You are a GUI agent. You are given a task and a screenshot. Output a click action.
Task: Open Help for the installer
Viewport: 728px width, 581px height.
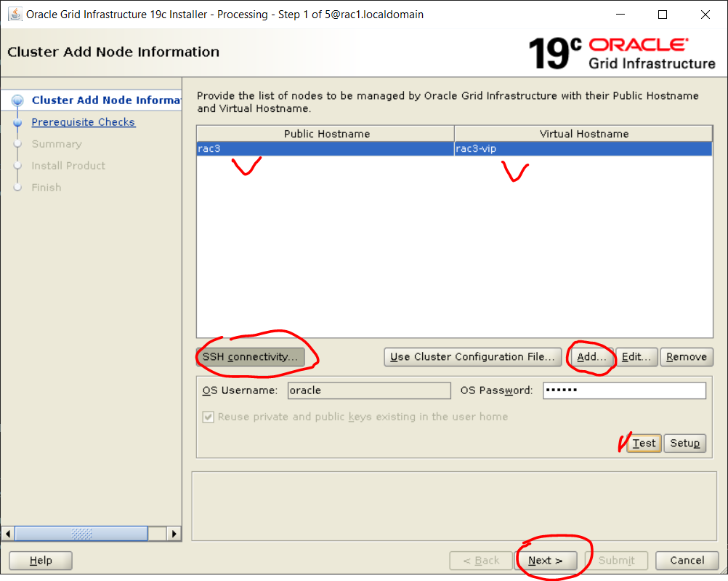click(x=41, y=561)
